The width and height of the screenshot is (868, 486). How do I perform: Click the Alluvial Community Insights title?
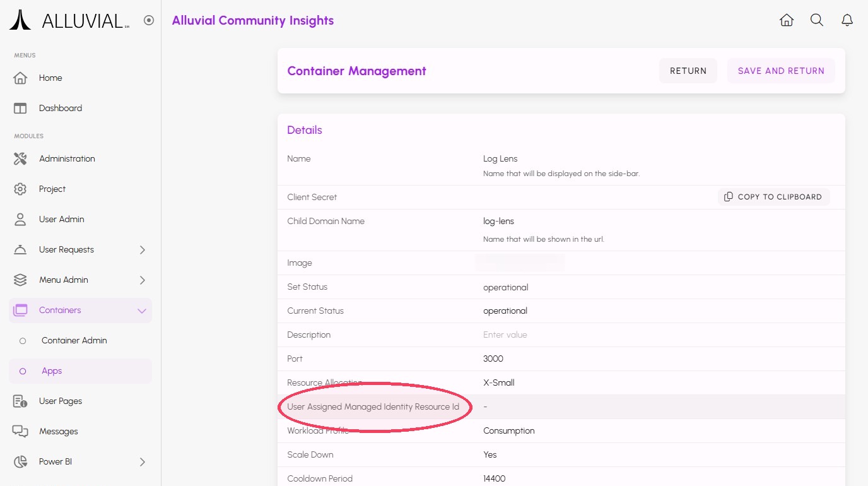tap(253, 20)
